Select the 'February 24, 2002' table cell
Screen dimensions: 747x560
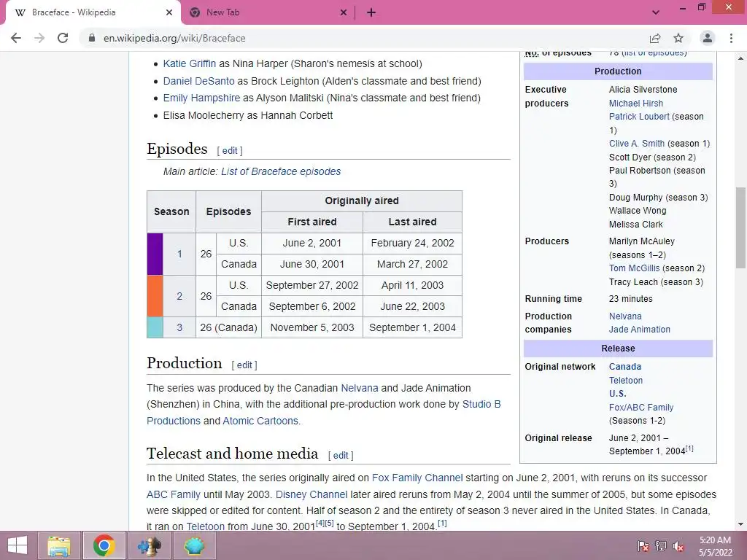pyautogui.click(x=413, y=244)
